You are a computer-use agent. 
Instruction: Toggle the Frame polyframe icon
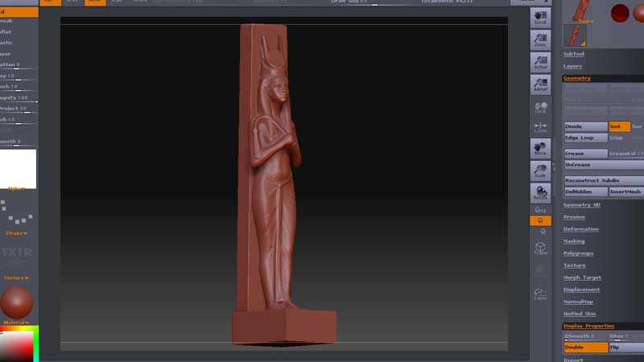540,249
